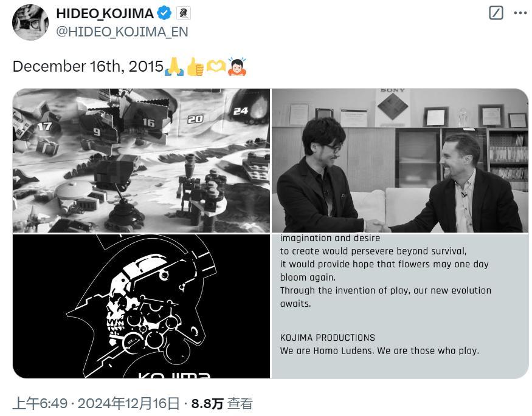Image resolution: width=532 pixels, height=416 pixels.
Task: Click the KOJIMA PRODUCTIONS text in the image
Action: 328,338
